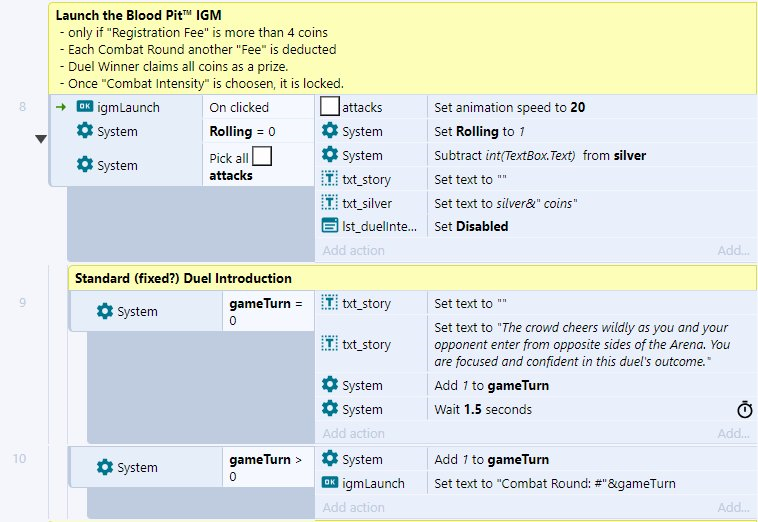
Task: Click the System gear for Wait 1.5 seconds
Action: [x=330, y=408]
